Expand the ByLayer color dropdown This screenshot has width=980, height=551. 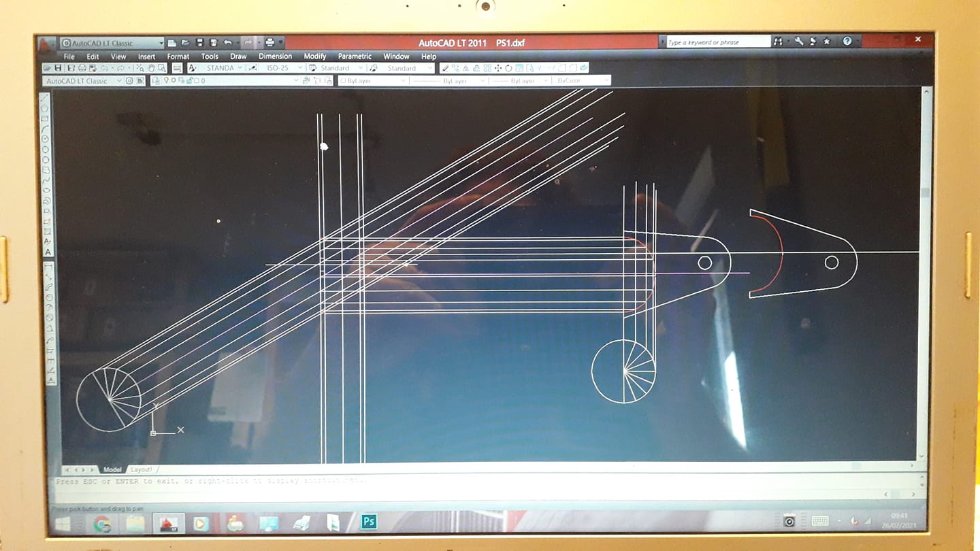point(403,80)
